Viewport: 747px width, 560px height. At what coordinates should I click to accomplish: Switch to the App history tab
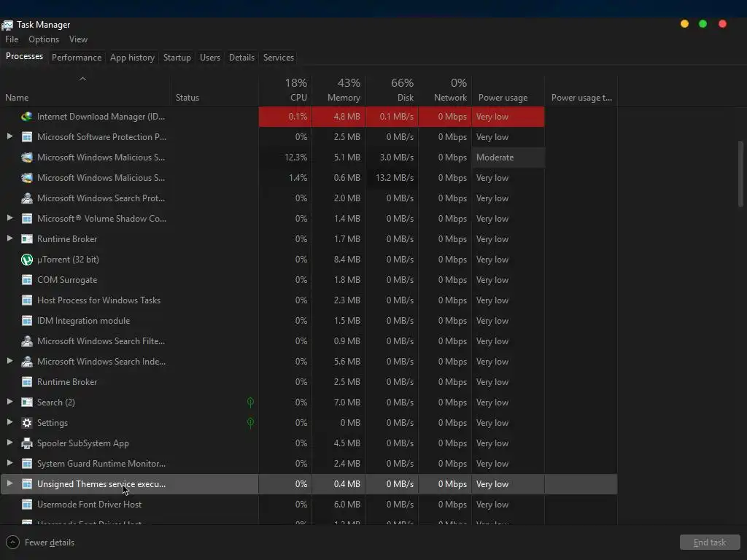point(133,58)
